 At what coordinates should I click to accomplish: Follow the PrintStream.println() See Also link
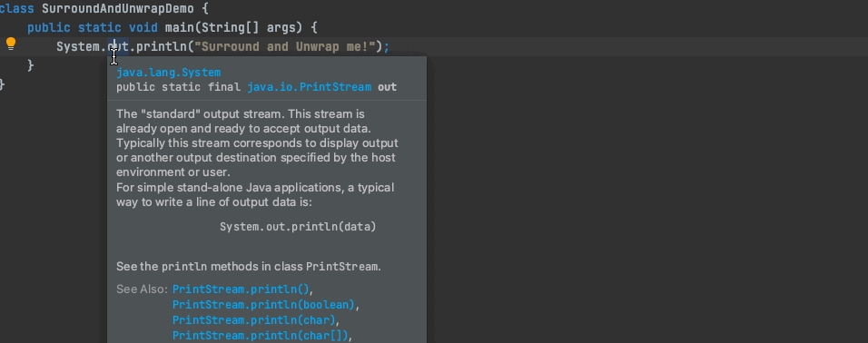[x=242, y=289]
